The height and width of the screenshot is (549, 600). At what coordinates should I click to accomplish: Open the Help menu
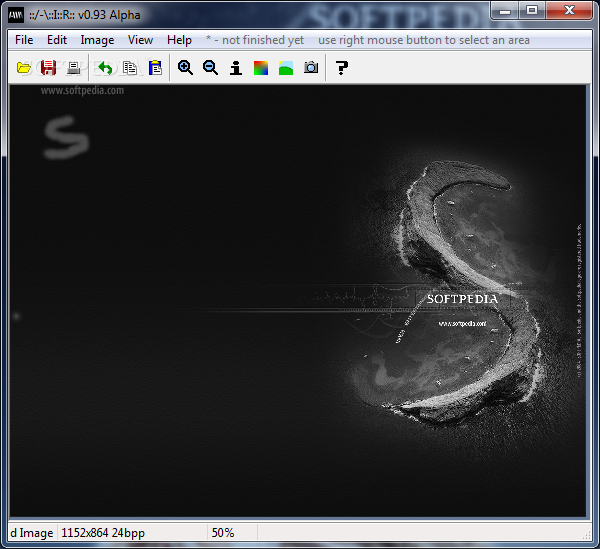coord(179,40)
